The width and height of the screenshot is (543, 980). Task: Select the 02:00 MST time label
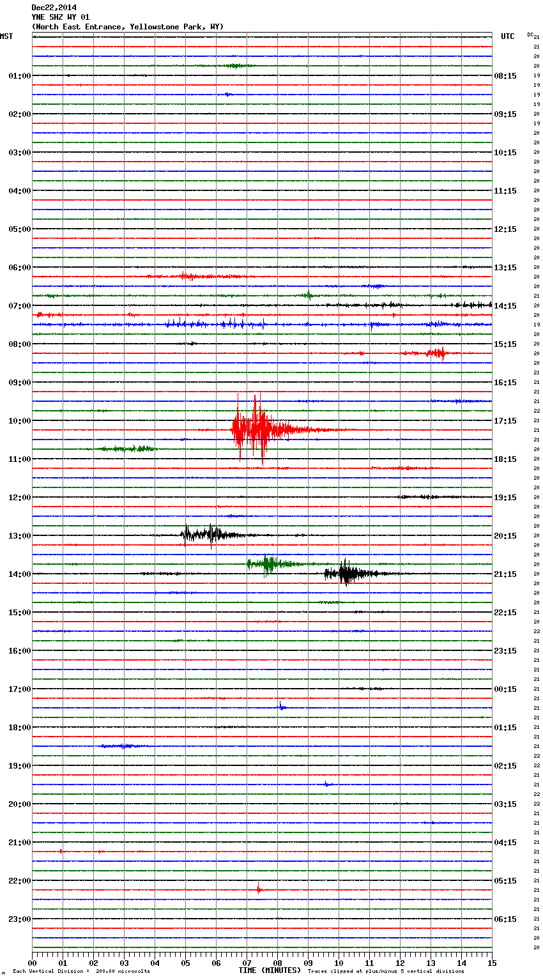pos(20,114)
